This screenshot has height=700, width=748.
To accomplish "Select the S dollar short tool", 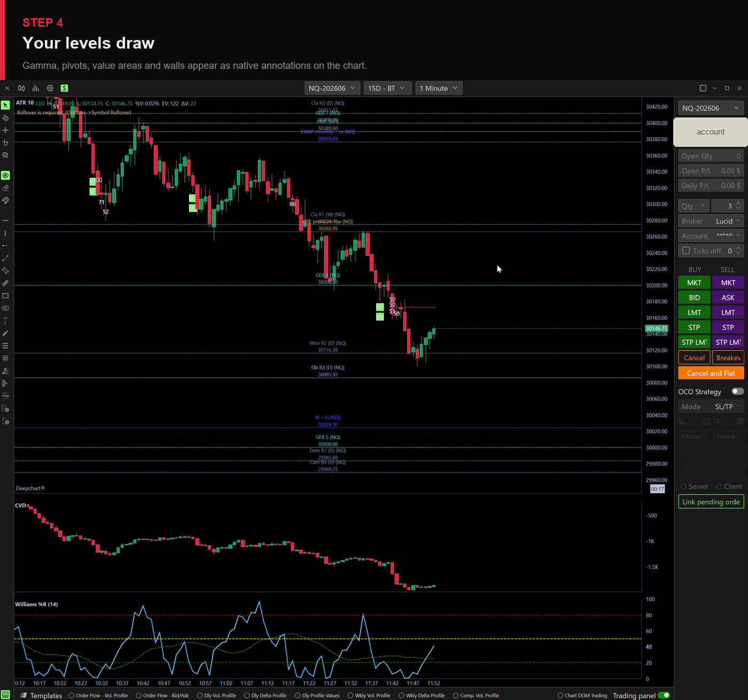I will (x=5, y=421).
